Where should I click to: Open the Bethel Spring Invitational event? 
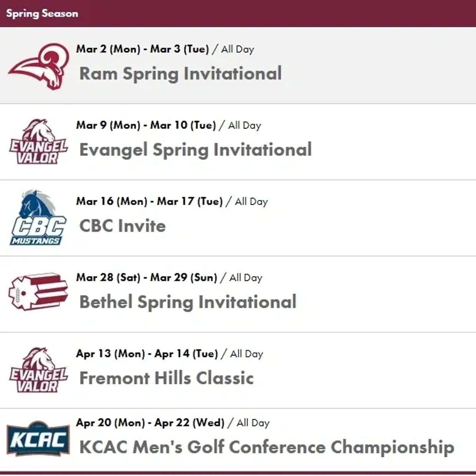[188, 302]
